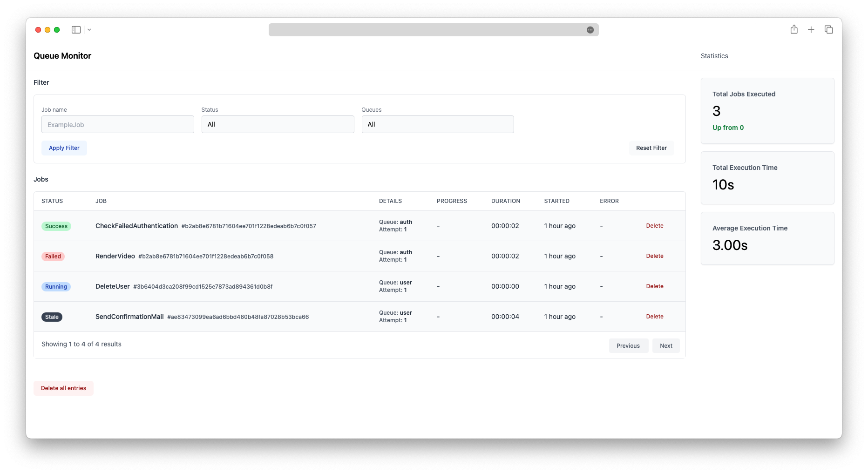Show tab overview icon

(x=829, y=30)
